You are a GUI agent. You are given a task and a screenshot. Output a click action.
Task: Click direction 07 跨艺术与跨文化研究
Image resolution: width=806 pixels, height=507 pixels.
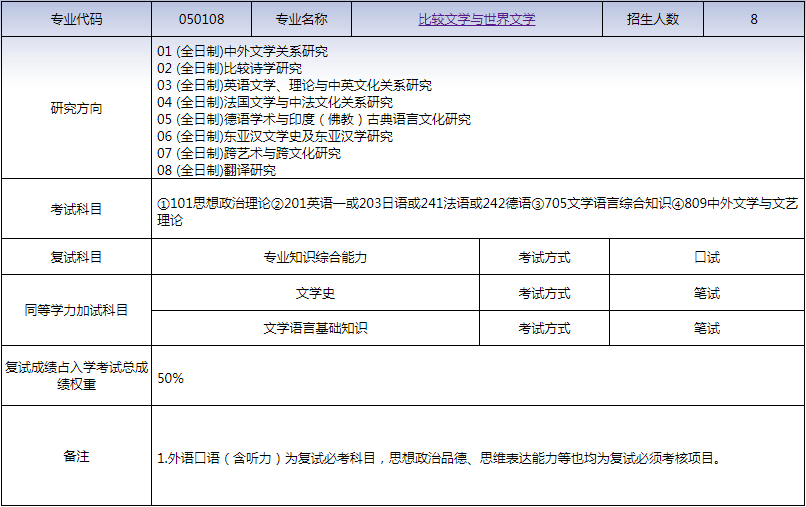249,153
